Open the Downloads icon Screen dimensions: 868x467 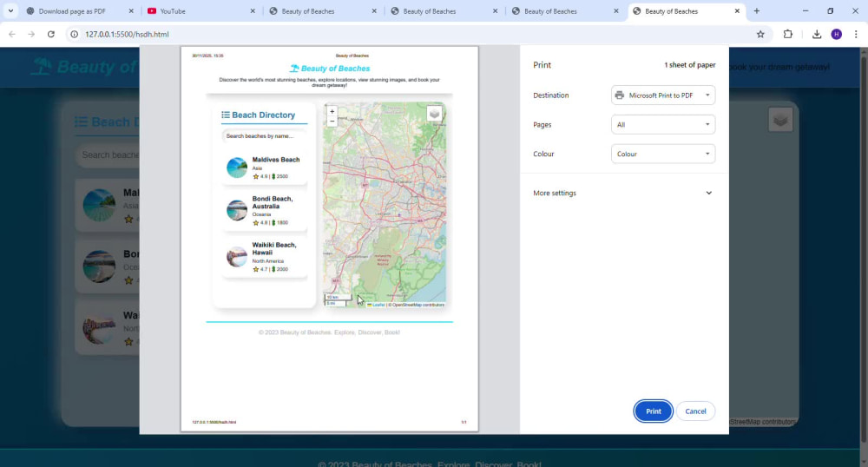click(x=817, y=35)
